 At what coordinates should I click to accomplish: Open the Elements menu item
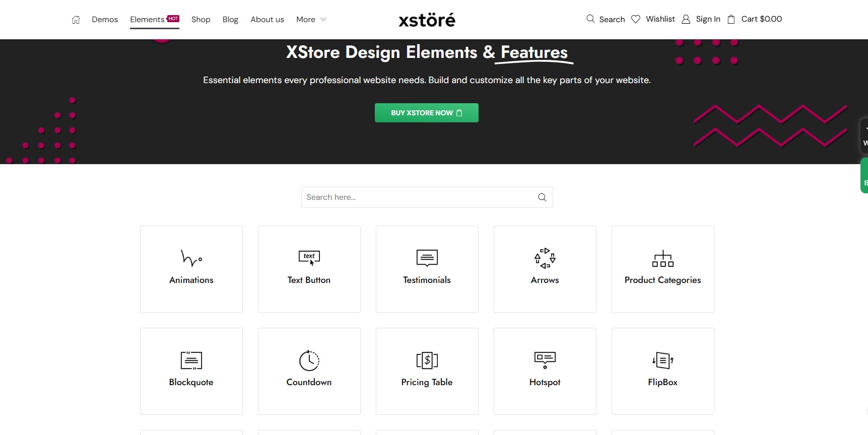147,20
